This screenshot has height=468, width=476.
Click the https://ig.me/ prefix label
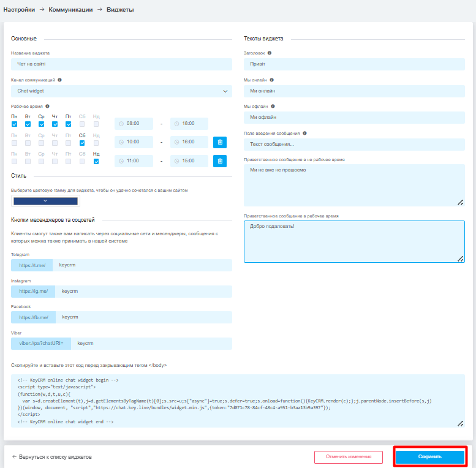coord(33,292)
